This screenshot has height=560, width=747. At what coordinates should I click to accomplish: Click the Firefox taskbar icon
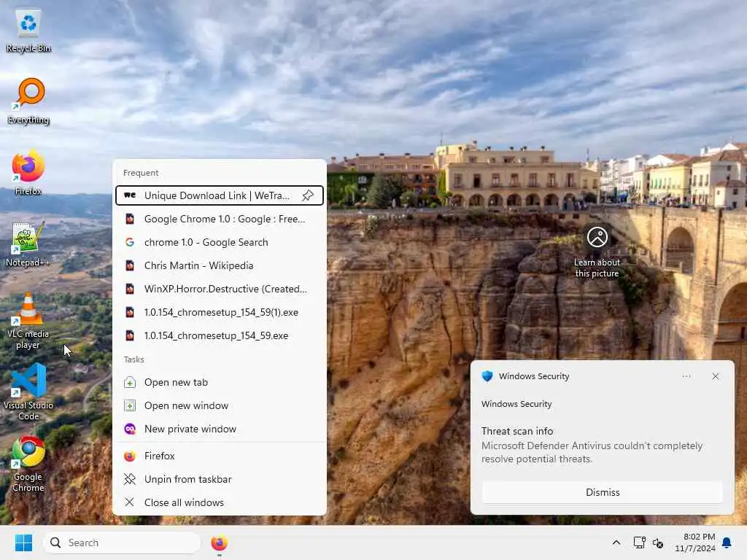[219, 542]
